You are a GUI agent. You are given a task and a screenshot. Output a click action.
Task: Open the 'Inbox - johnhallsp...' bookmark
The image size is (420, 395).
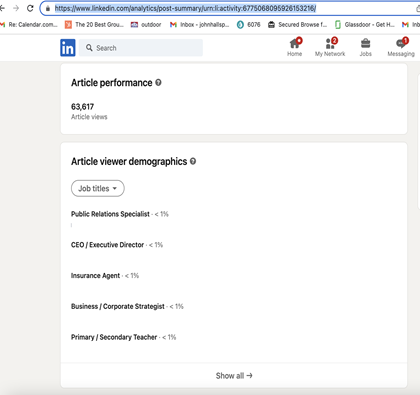[199, 25]
